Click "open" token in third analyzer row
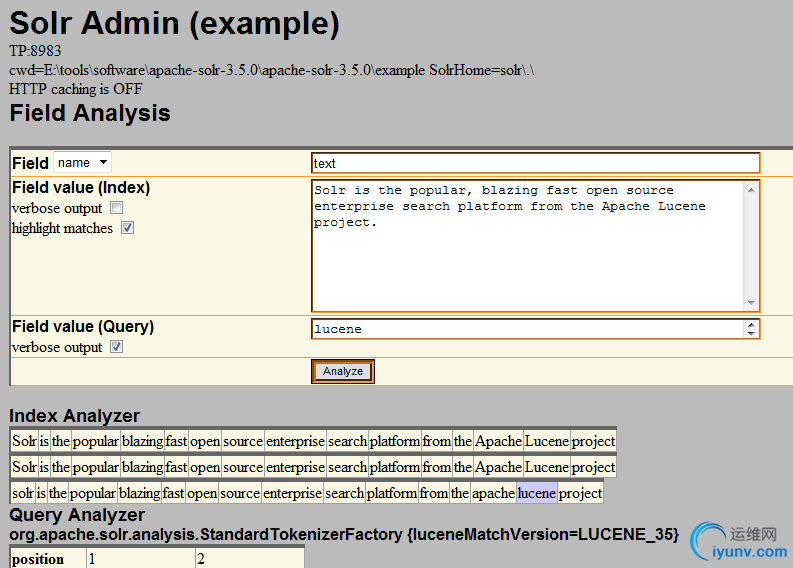The height and width of the screenshot is (568, 793). tap(202, 493)
